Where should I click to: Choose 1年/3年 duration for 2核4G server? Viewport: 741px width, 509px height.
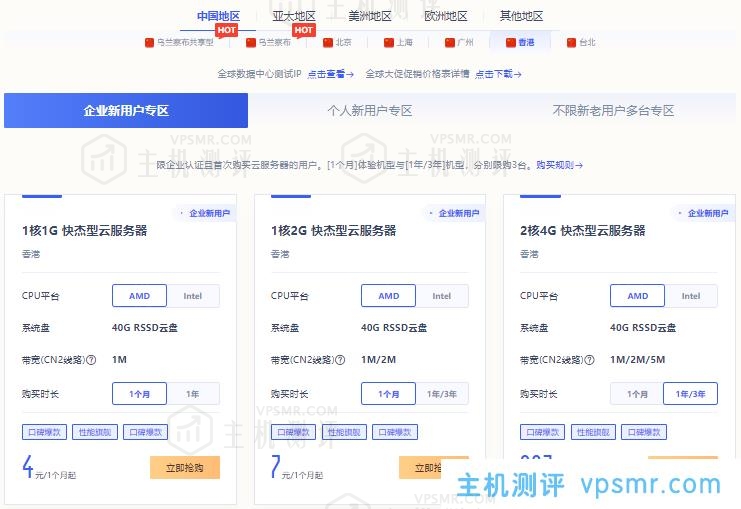point(690,394)
